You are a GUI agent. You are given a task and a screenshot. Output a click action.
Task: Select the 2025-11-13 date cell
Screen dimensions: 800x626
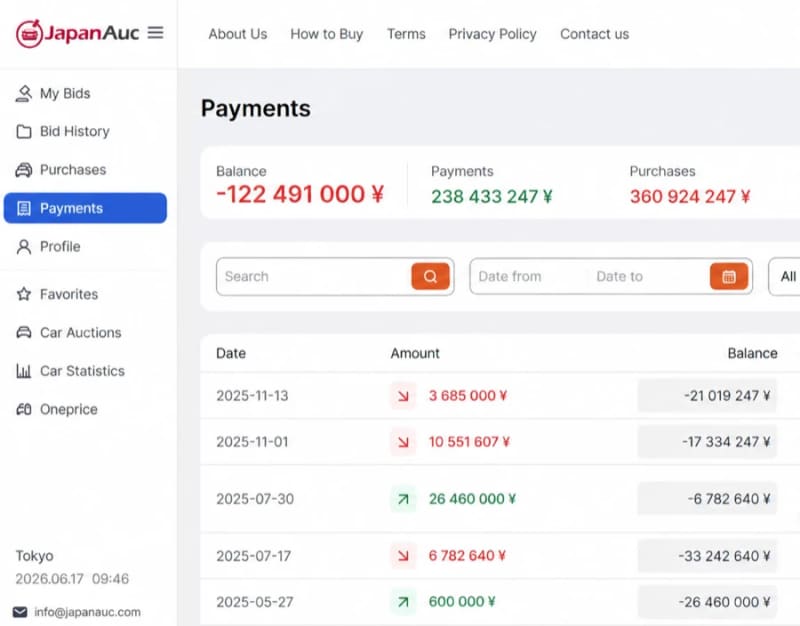pos(252,395)
